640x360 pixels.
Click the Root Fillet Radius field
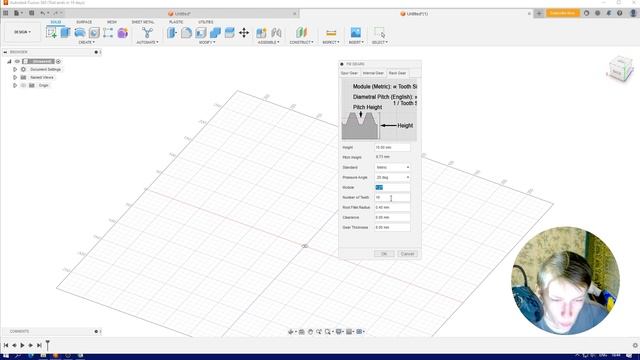coord(392,207)
